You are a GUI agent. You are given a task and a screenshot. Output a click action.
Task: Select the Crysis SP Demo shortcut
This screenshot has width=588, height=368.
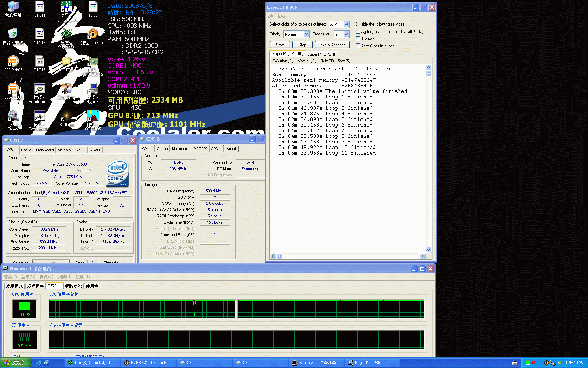tap(13, 121)
